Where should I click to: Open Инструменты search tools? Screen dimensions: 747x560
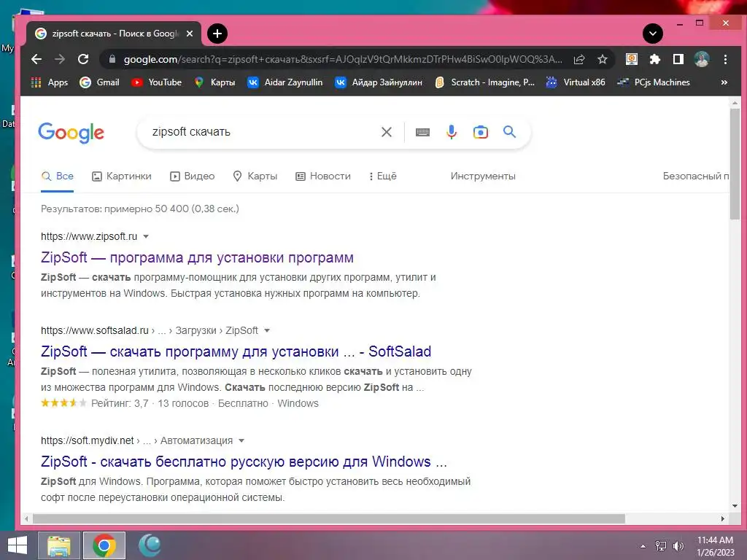coord(483,176)
